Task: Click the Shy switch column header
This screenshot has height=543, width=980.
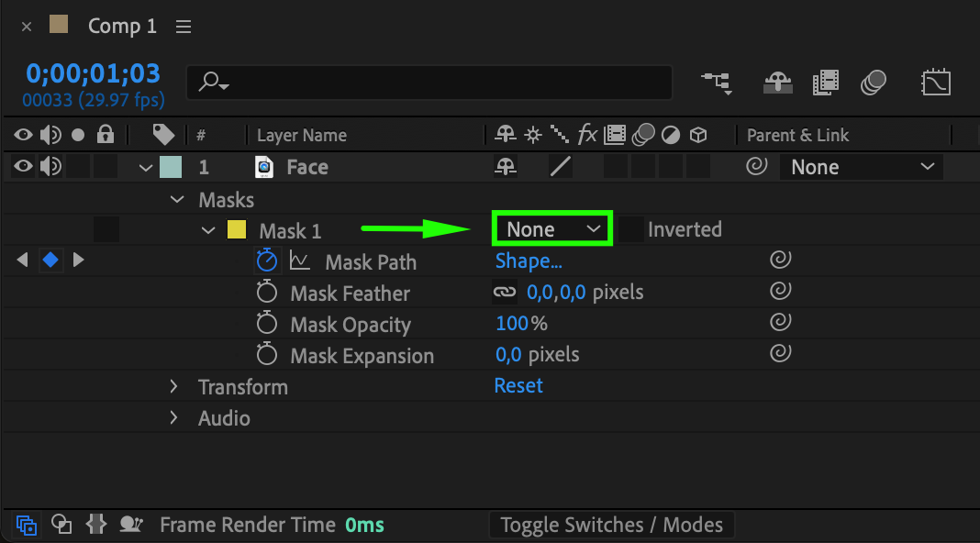Action: [505, 134]
